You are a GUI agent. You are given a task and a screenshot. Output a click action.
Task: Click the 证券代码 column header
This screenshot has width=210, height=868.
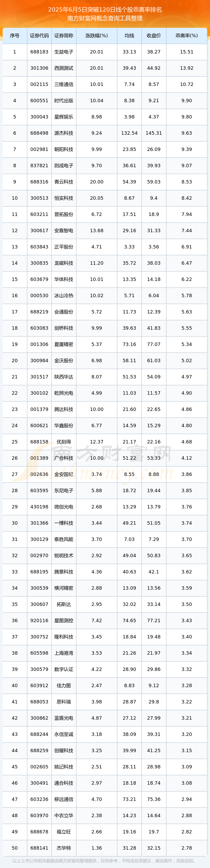[x=39, y=36]
